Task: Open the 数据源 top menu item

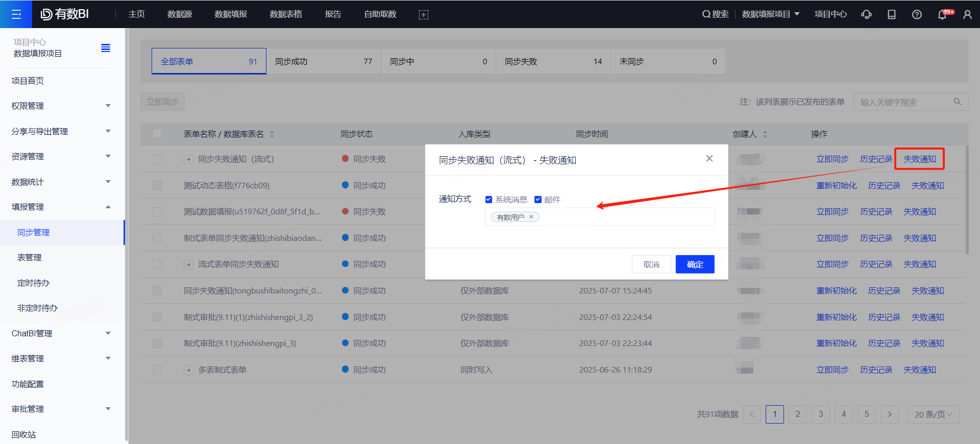Action: coord(180,14)
